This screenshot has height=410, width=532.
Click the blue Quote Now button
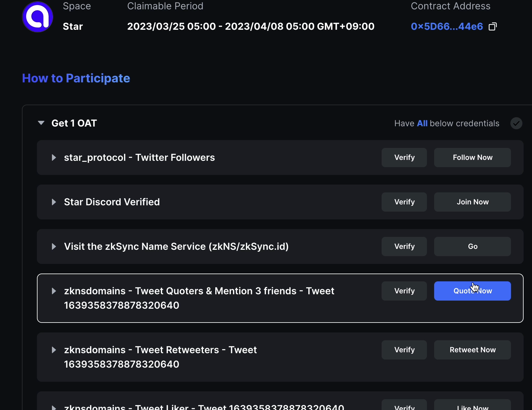click(x=473, y=291)
